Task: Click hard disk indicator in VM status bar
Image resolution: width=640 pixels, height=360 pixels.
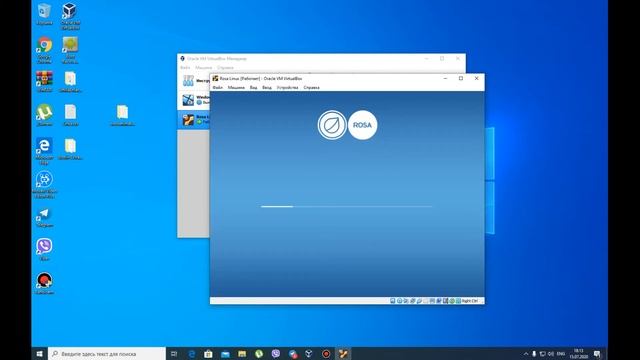Action: (x=393, y=301)
